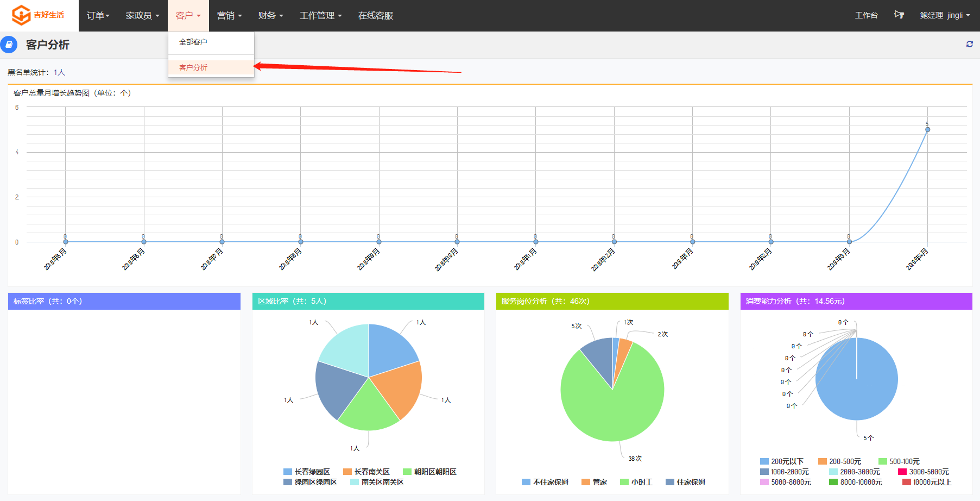Open the 营销 dropdown
The width and height of the screenshot is (980, 501).
point(229,16)
